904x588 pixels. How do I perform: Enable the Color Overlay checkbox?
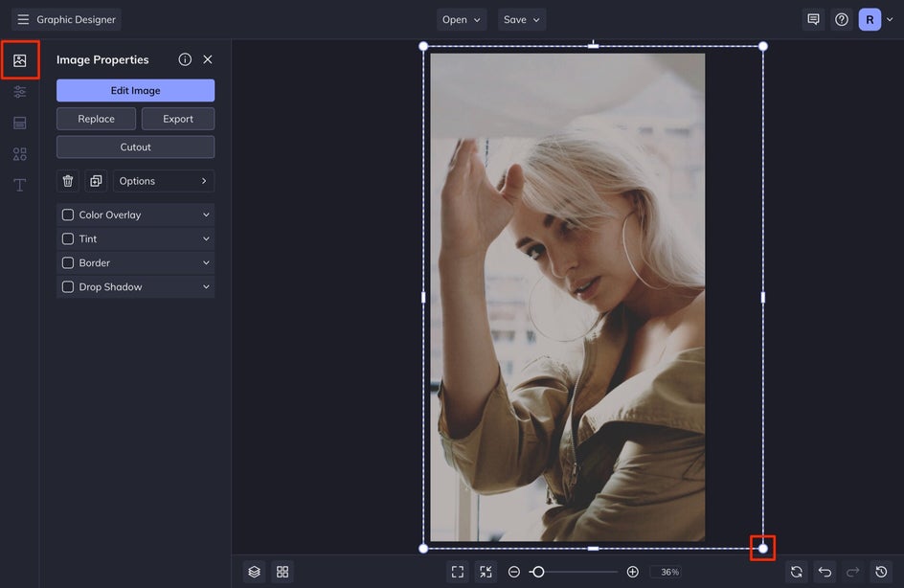(68, 215)
